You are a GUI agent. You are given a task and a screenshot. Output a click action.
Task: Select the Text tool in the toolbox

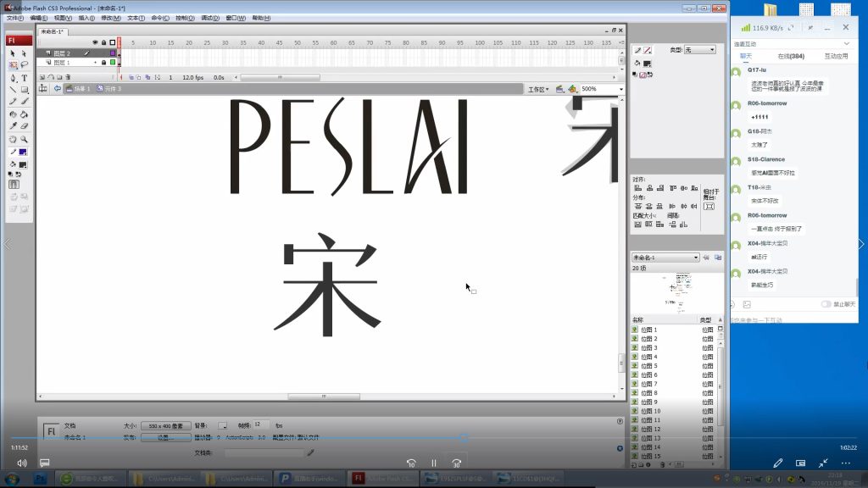tap(25, 78)
